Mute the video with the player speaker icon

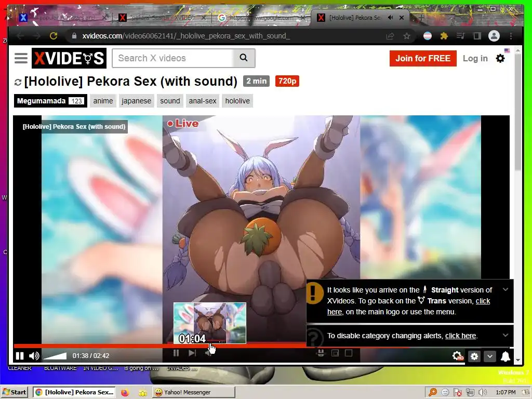coord(34,356)
